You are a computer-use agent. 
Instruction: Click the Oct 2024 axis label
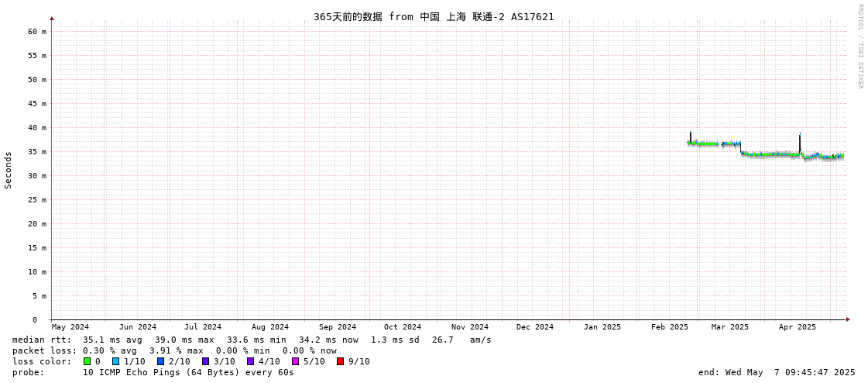pos(403,327)
